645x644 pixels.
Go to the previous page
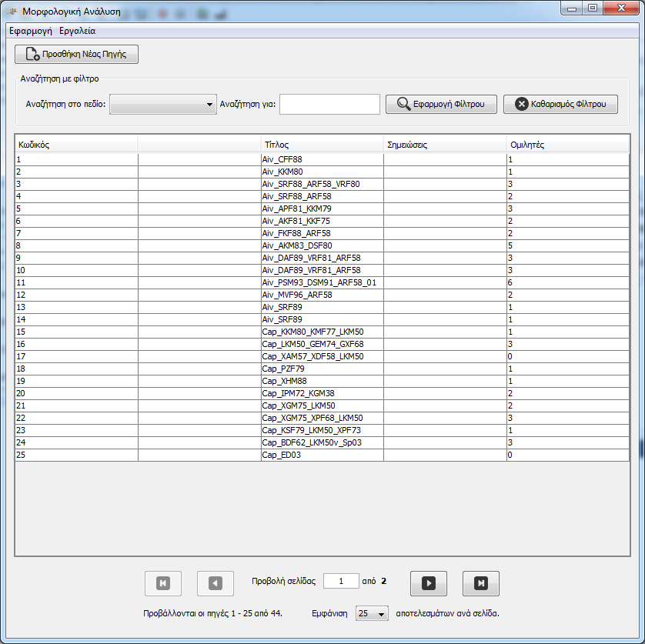(x=216, y=583)
